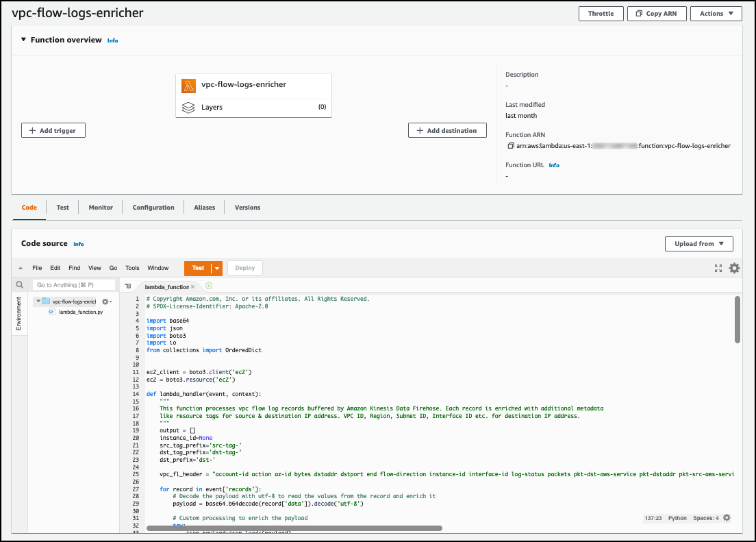Open the Edit menu
The image size is (756, 542).
click(55, 268)
